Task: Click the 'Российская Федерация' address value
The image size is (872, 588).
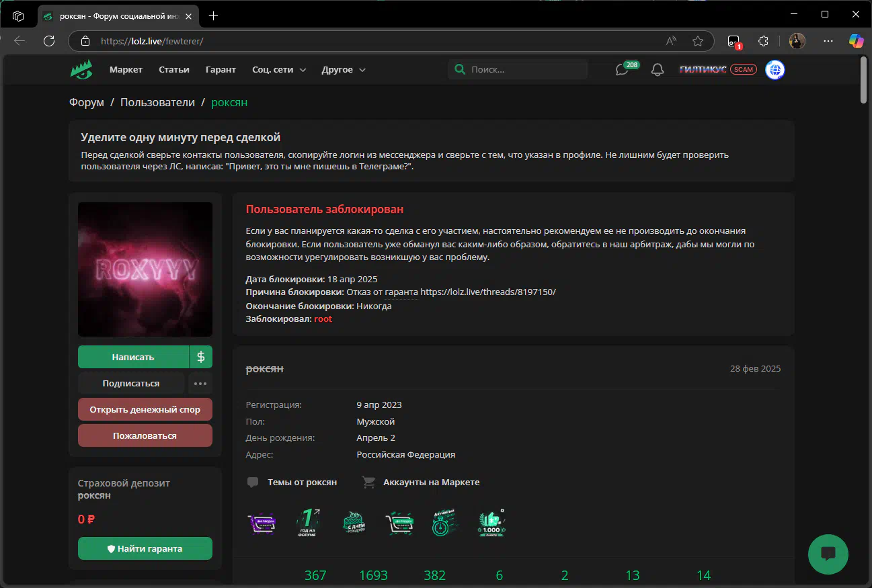Action: click(x=406, y=455)
